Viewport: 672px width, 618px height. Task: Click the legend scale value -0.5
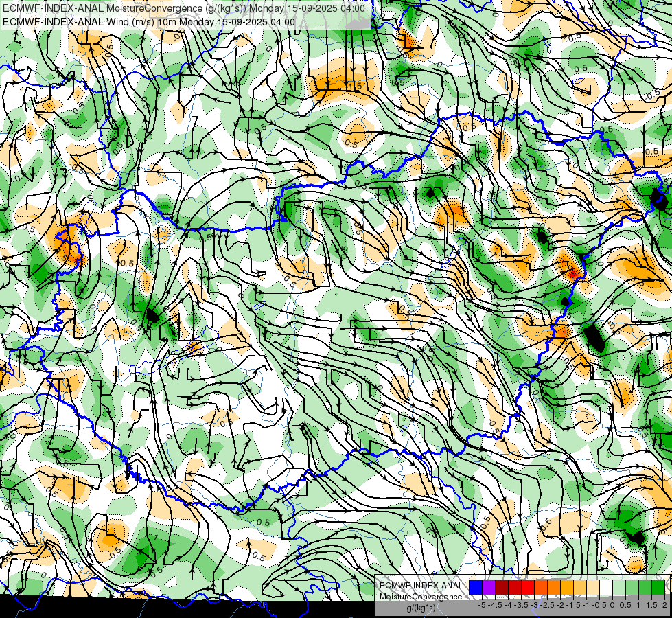[599, 605]
